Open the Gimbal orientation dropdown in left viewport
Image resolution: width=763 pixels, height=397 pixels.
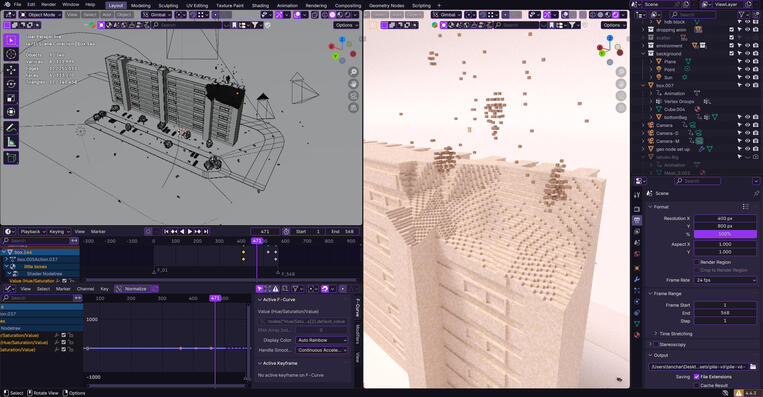point(157,15)
